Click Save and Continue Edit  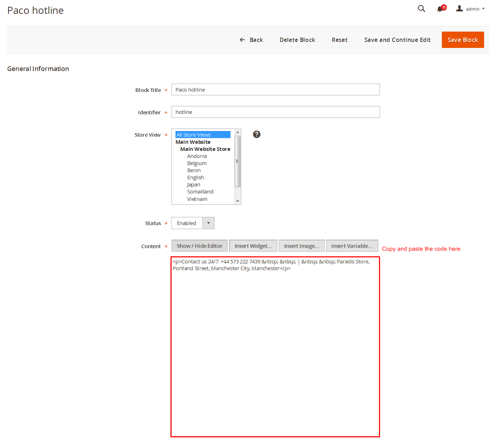(x=397, y=40)
